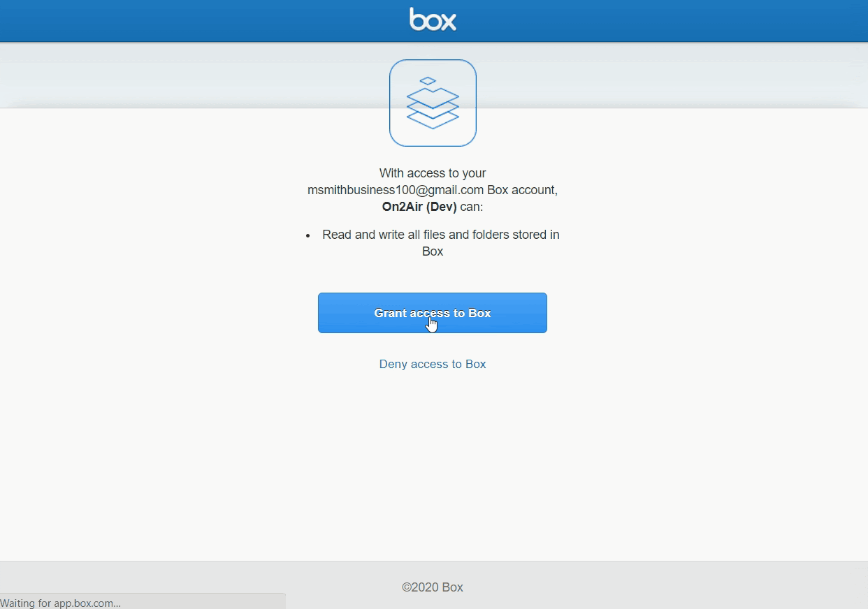Click the word 'Box' ending the permission item

pos(432,251)
